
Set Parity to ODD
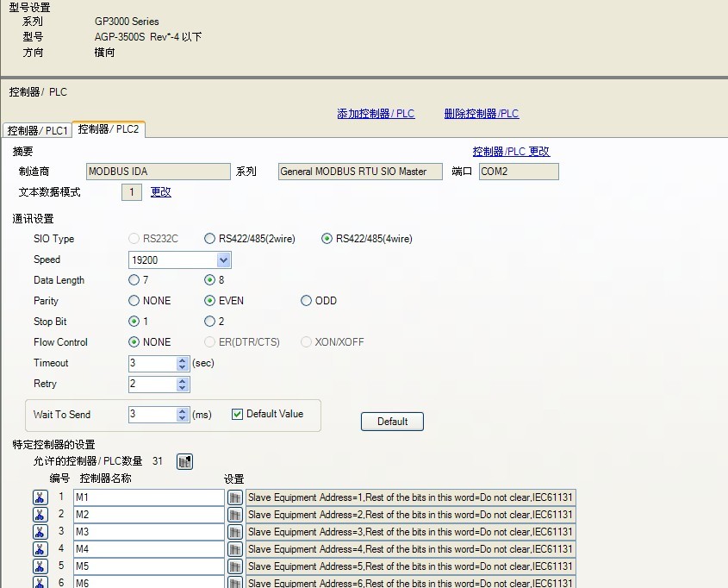pos(307,301)
